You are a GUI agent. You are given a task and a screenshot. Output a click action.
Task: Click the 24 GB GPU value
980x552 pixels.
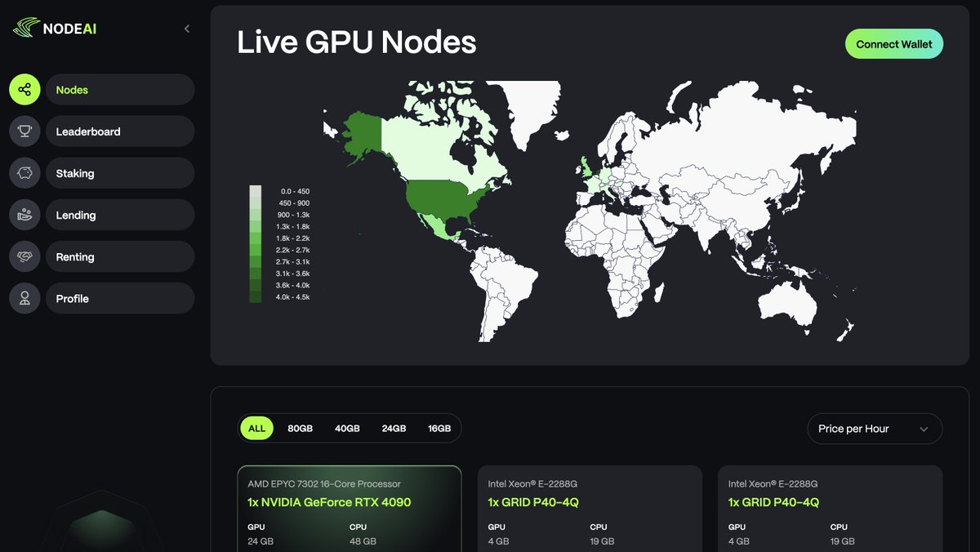(x=261, y=541)
